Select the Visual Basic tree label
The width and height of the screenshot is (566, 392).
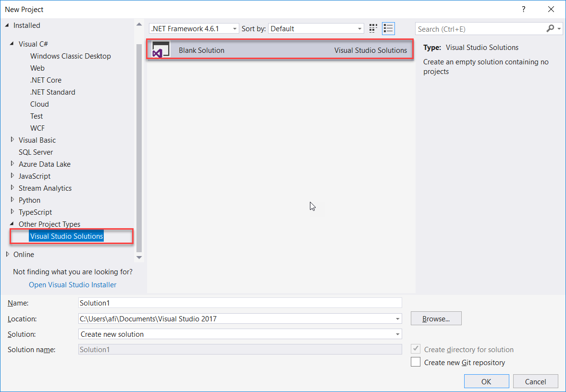click(37, 140)
